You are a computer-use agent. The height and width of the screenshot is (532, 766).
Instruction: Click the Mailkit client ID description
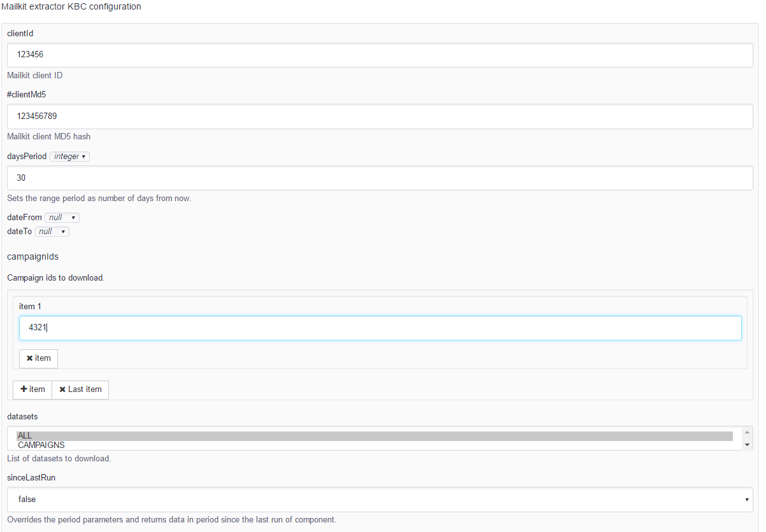click(35, 76)
